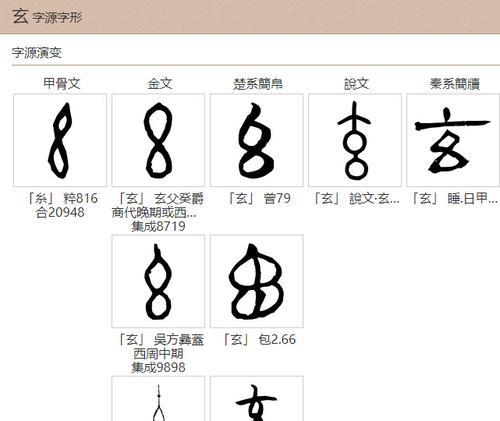
Task: Click the 集成9898 source reference
Action: click(158, 367)
